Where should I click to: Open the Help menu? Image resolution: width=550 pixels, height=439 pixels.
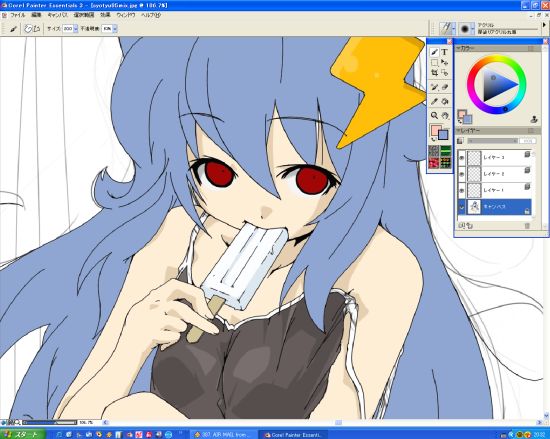(x=151, y=15)
